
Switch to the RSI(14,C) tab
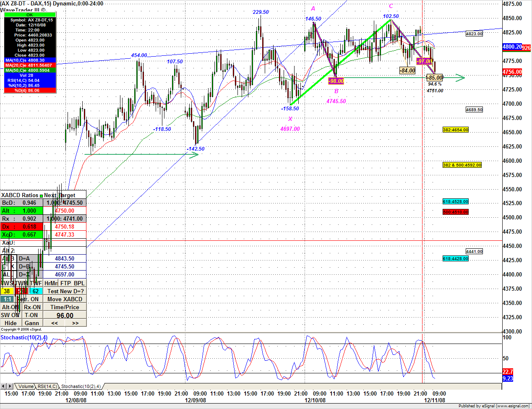click(47, 386)
